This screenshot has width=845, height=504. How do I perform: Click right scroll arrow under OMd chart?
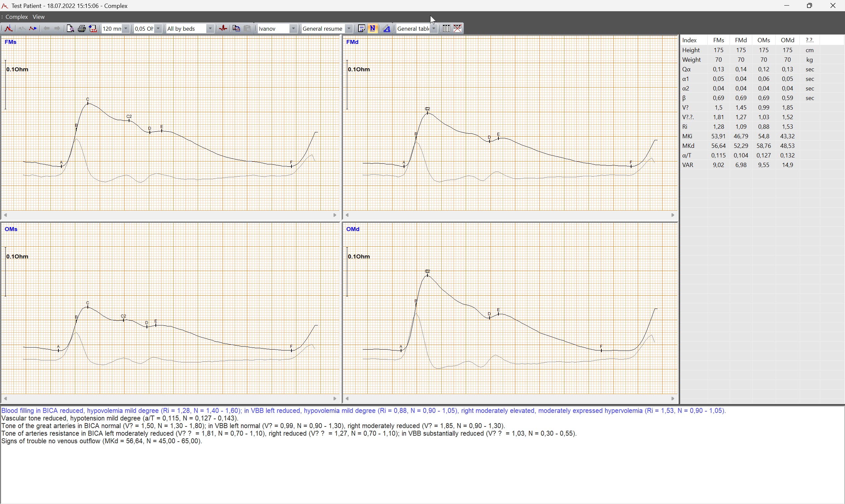click(x=672, y=398)
